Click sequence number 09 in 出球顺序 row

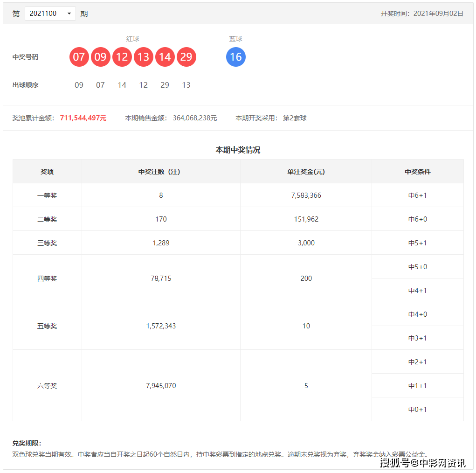79,85
